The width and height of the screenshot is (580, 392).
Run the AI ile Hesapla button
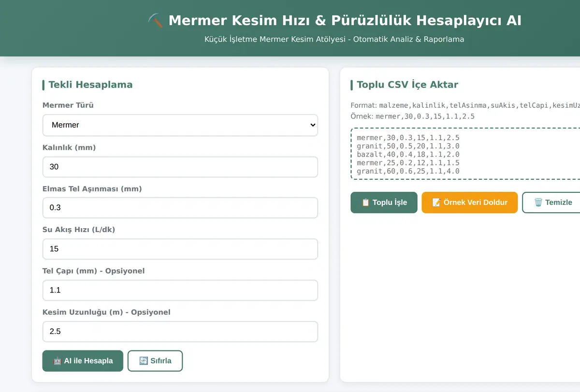point(83,361)
